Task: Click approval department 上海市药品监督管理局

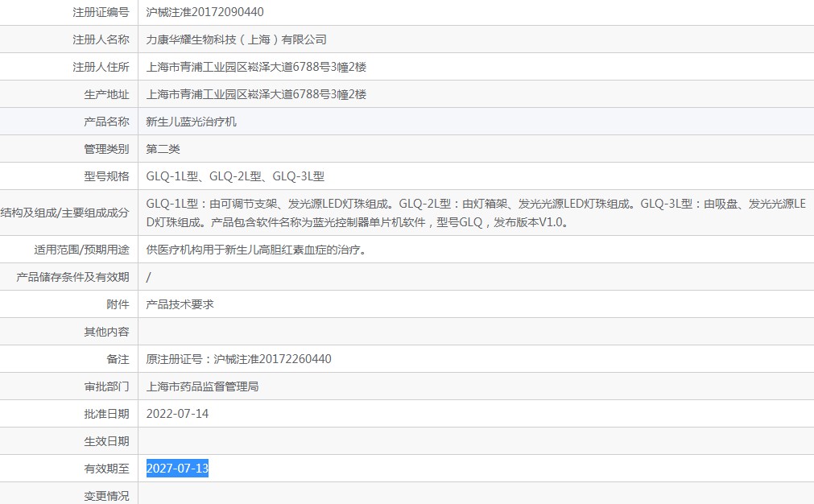Action: 202,386
